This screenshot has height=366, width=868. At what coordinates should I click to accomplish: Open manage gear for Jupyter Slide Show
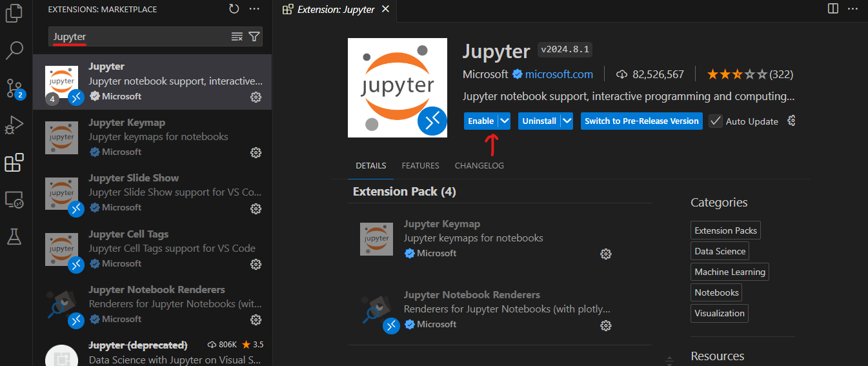256,208
